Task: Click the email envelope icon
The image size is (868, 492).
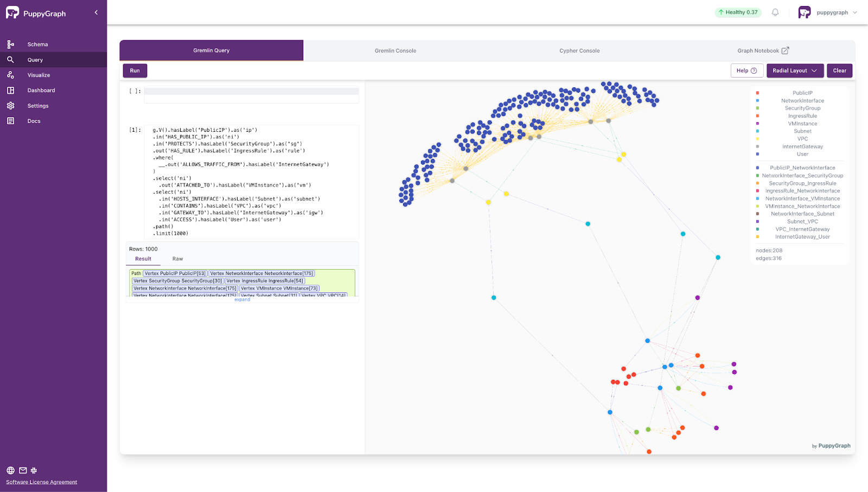Action: [23, 470]
